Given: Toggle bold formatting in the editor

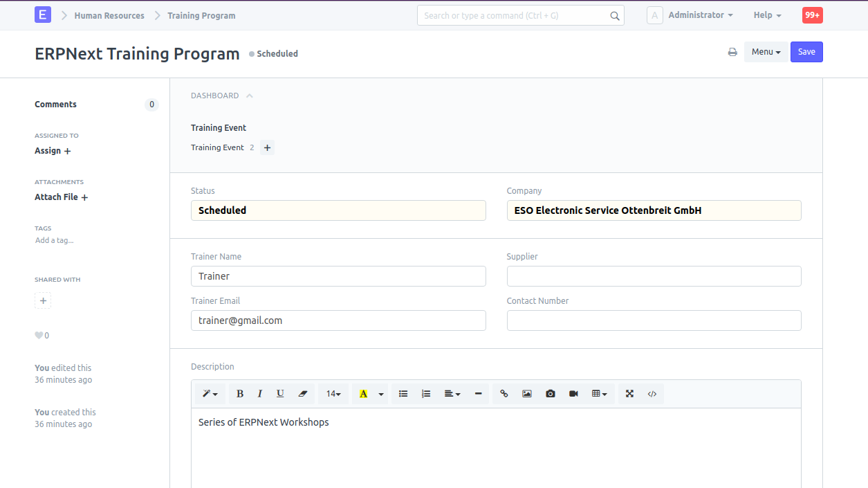Looking at the screenshot, I should coord(240,394).
